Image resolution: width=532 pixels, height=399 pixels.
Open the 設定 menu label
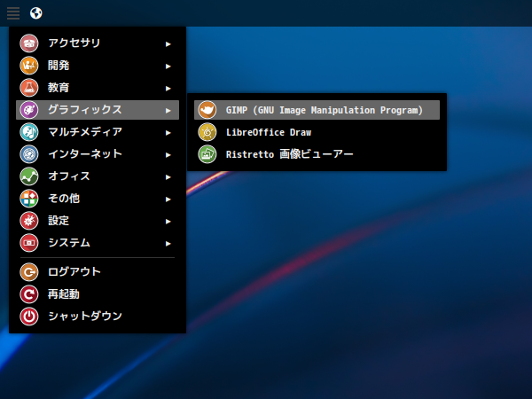59,221
